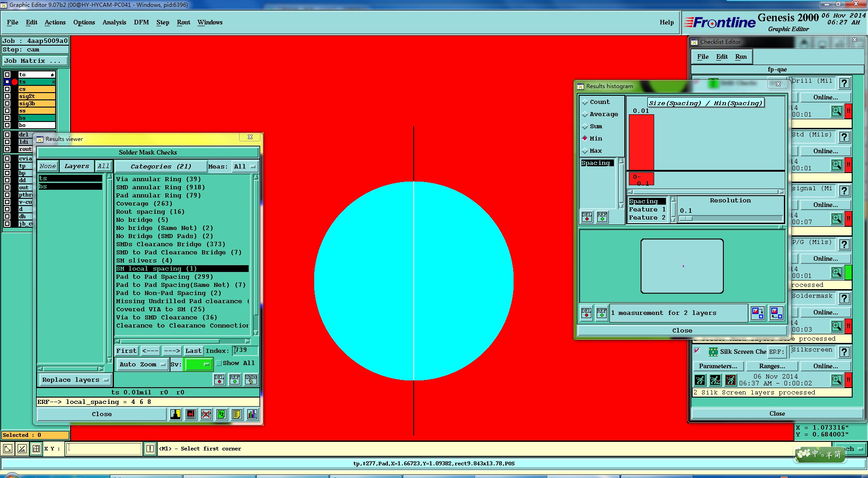Viewport: 868px width, 478px height.
Task: Click DEL icon beside '1 measurement for 2 layers'
Action: (x=586, y=313)
